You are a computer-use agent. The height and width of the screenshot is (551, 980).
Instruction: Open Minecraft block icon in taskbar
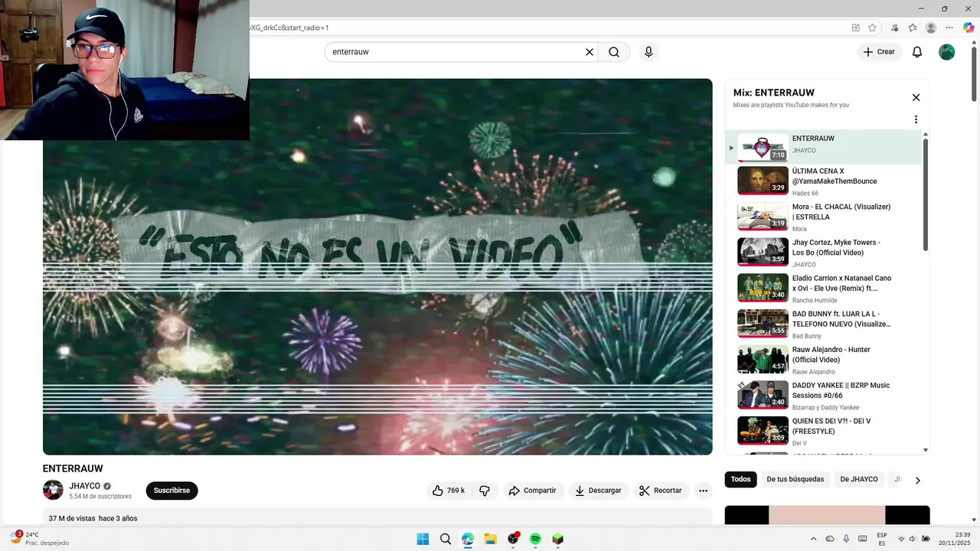(558, 539)
